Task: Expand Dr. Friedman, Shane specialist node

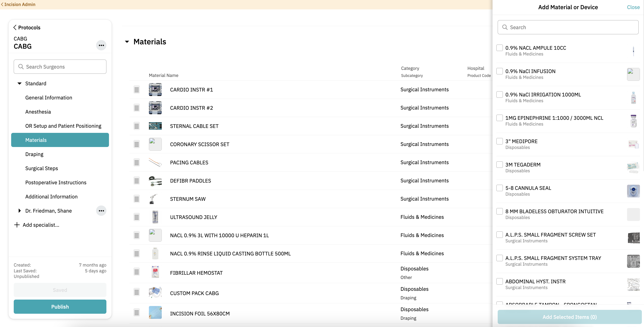Action: pos(20,211)
